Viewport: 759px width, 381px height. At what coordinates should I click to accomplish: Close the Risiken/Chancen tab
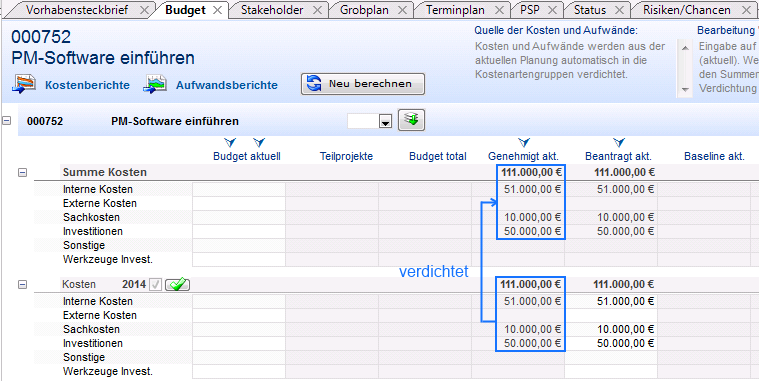click(x=746, y=10)
